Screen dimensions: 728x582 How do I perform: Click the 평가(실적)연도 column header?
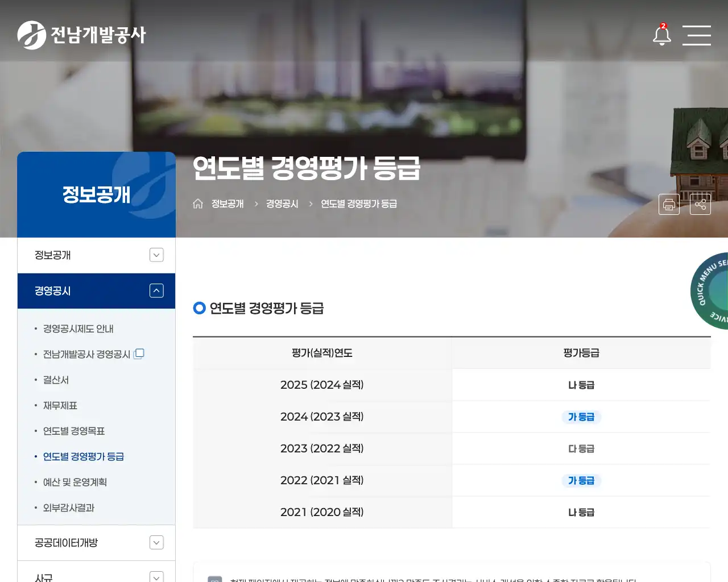[x=322, y=353]
